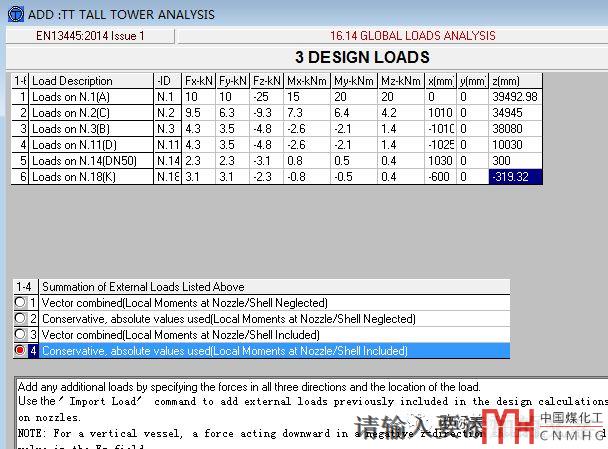Click the Fx-kN column header
The image size is (608, 449).
point(199,81)
